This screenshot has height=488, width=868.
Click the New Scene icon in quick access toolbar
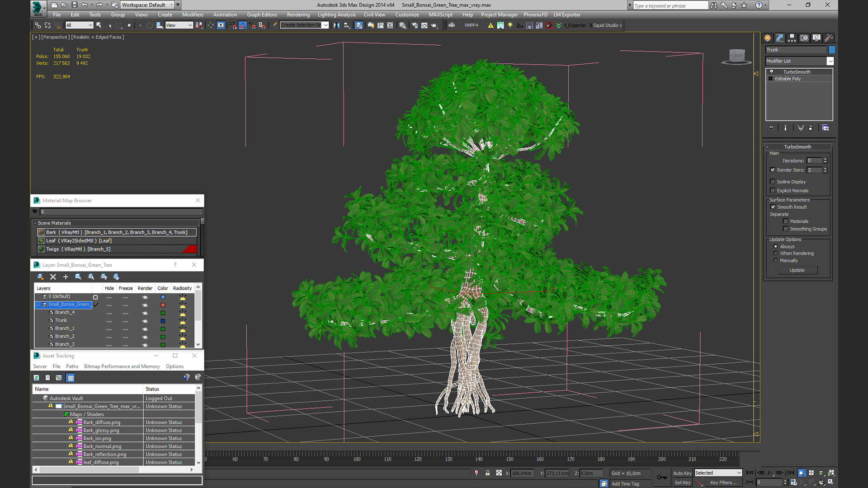point(54,5)
